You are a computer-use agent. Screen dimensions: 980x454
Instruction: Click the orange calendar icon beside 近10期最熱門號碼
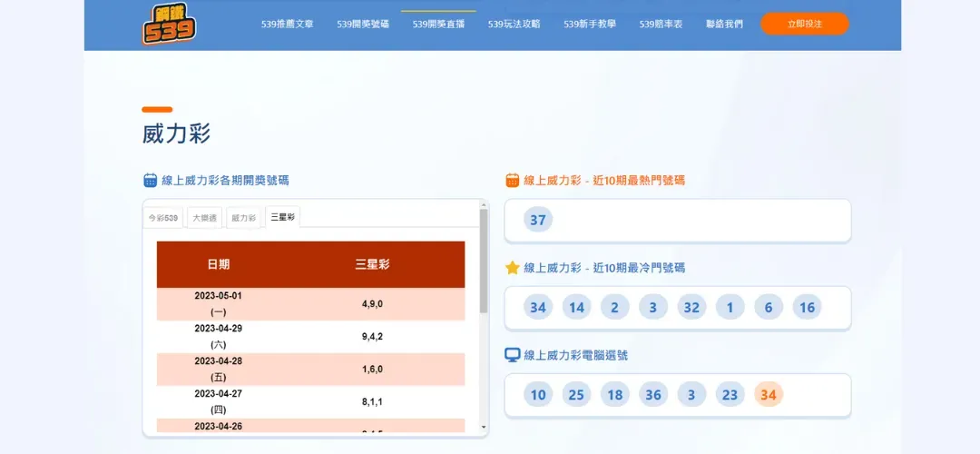point(512,181)
